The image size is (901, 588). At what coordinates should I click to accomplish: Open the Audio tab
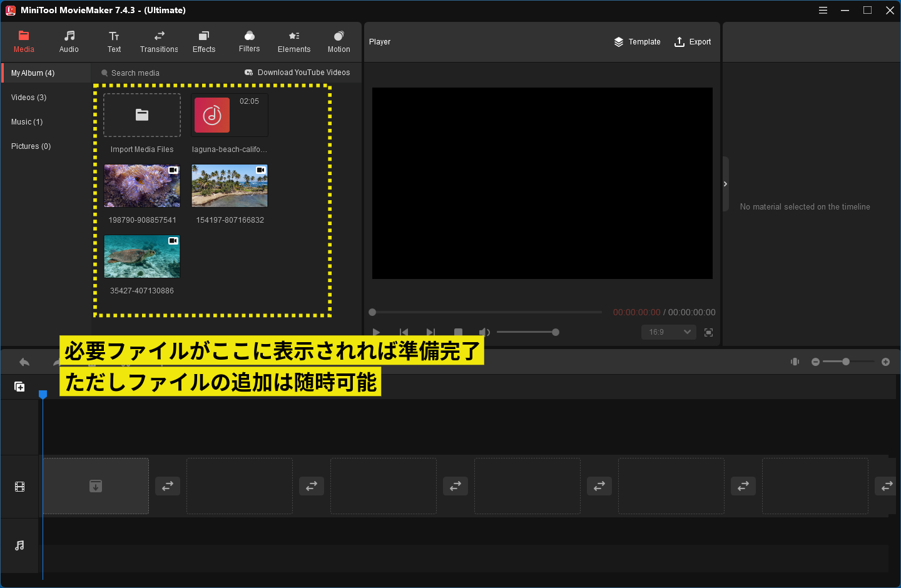(x=69, y=41)
